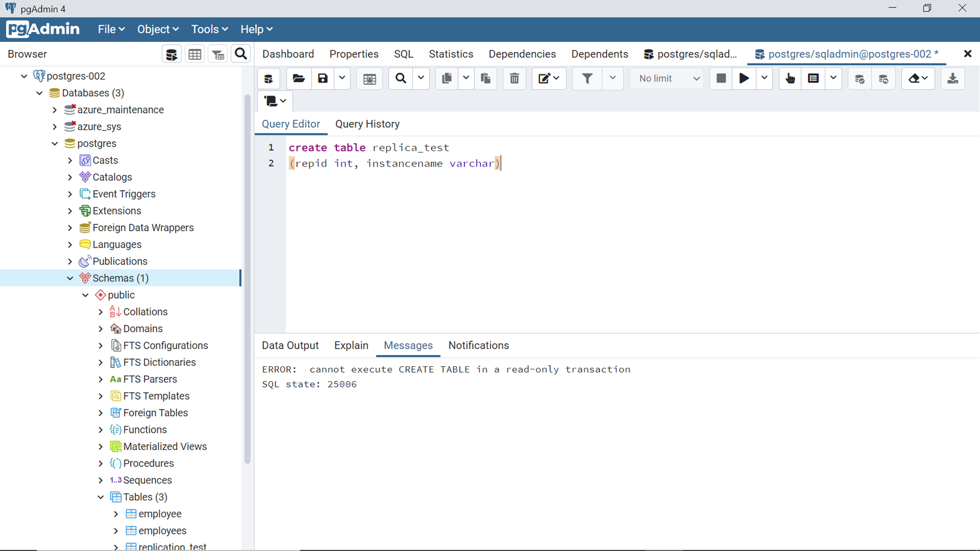Click the Filter funnel icon
This screenshot has width=980, height=551.
click(587, 78)
